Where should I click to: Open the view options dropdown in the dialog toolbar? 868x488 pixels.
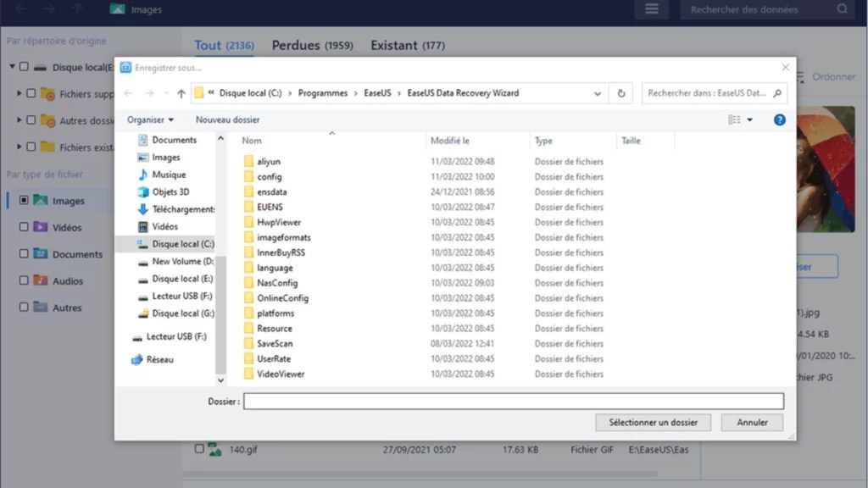click(x=736, y=119)
